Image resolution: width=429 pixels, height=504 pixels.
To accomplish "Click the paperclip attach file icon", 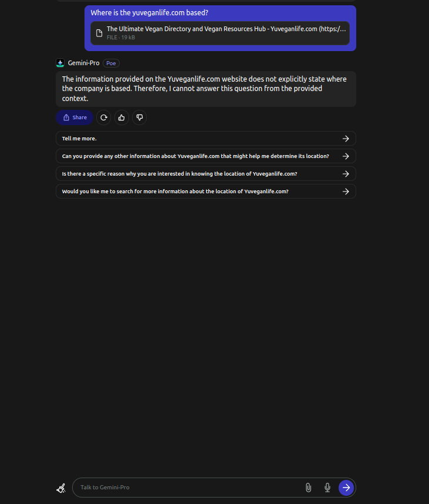I will coord(308,488).
